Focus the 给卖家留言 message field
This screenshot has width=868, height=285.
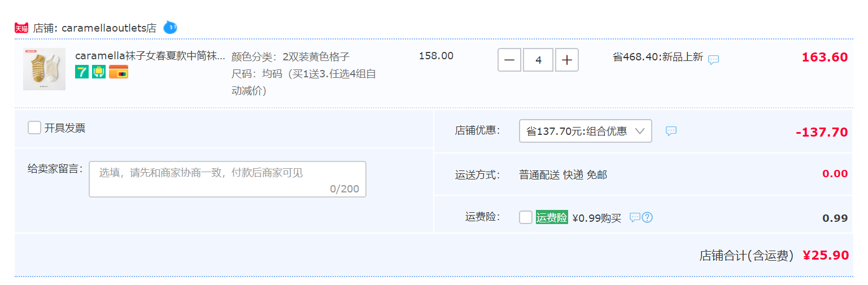pyautogui.click(x=228, y=179)
